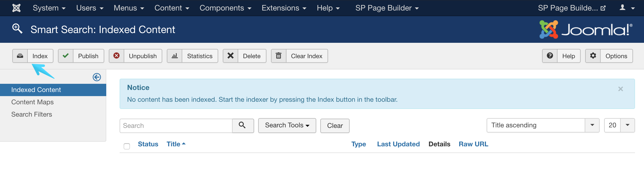Click the Joomla logo icon in top menu
The image size is (644, 174).
click(16, 8)
